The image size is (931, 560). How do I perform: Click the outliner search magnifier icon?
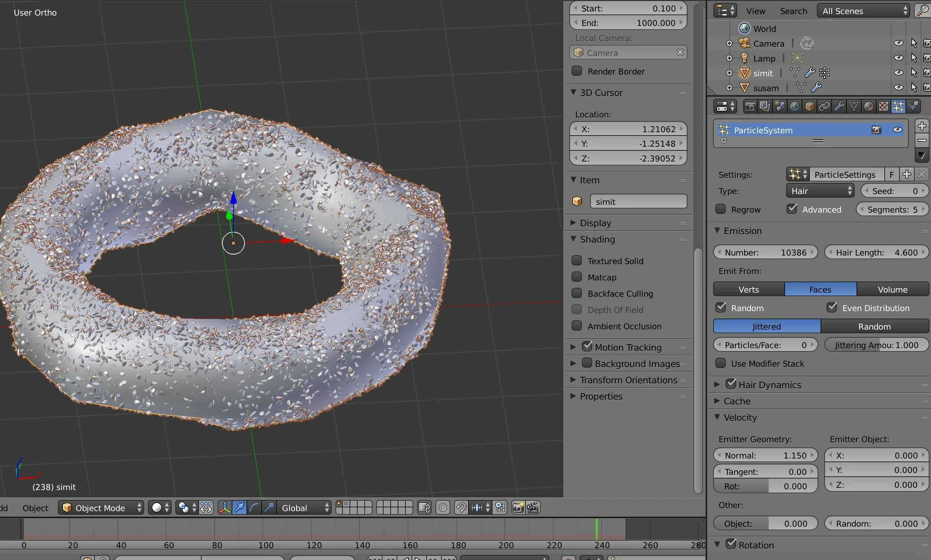tap(922, 11)
